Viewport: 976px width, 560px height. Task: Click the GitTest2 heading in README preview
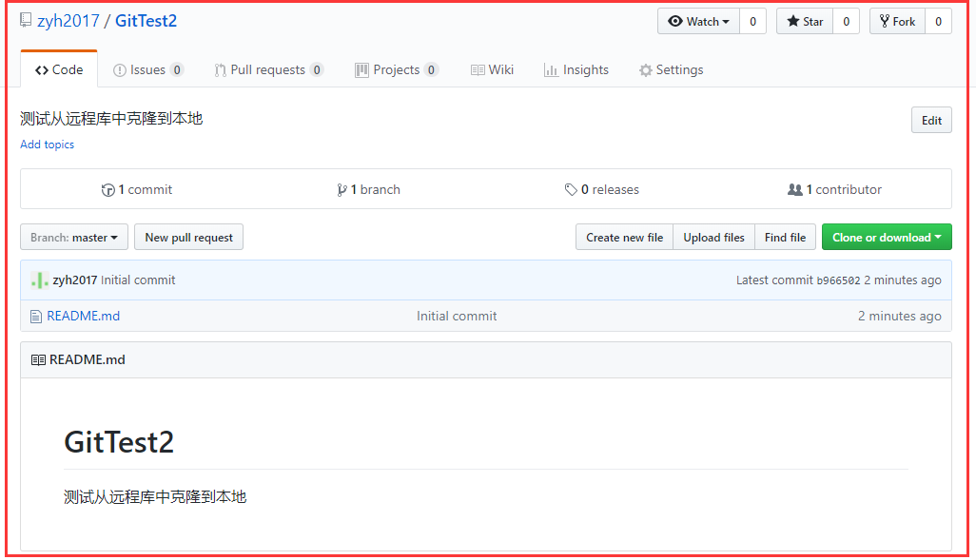119,442
